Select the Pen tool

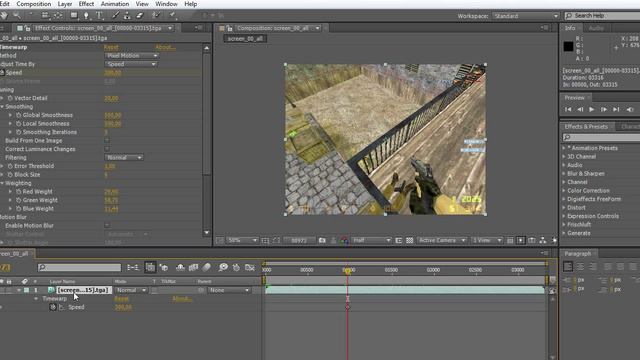pyautogui.click(x=86, y=16)
